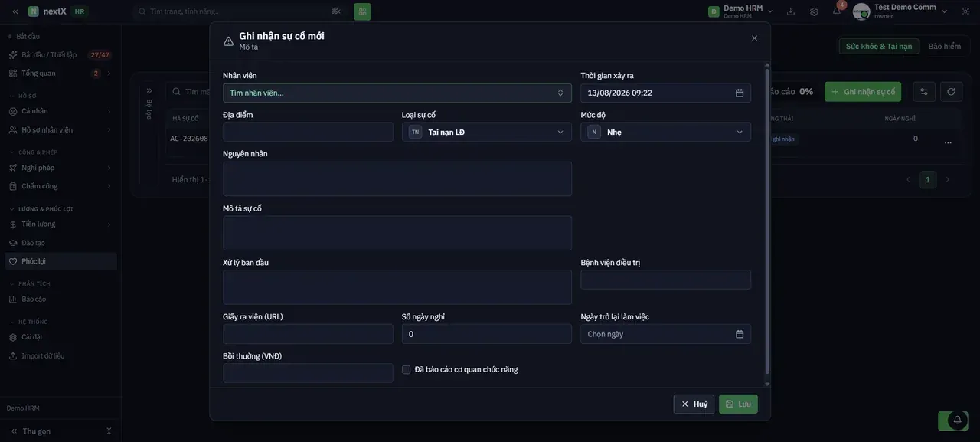Viewport: 980px width, 442px height.
Task: Switch to the Bảo hiểm tab
Action: coord(944,46)
